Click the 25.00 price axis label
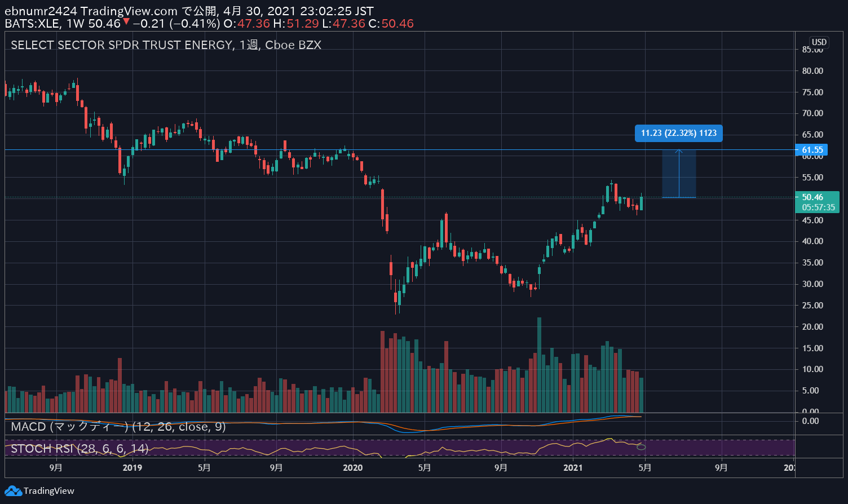This screenshot has width=848, height=504. pyautogui.click(x=812, y=306)
